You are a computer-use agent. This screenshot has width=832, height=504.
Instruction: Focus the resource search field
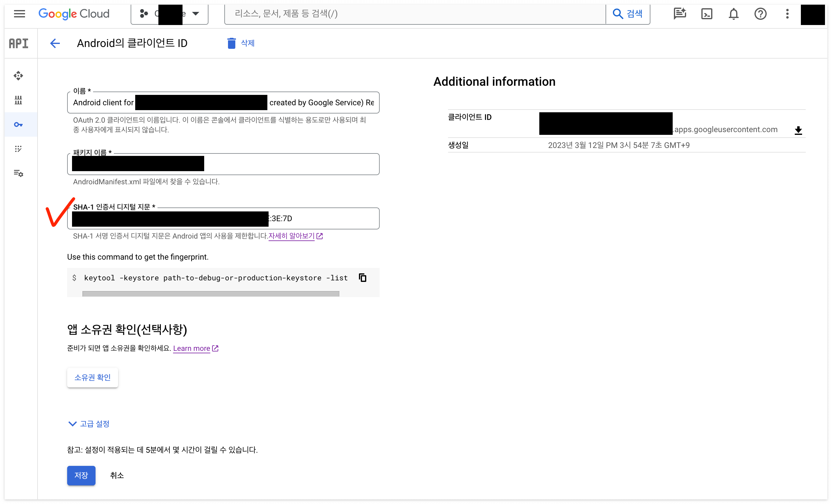pyautogui.click(x=415, y=14)
